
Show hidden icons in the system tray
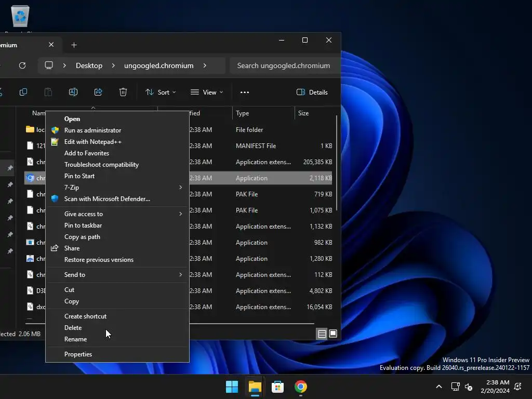click(438, 387)
